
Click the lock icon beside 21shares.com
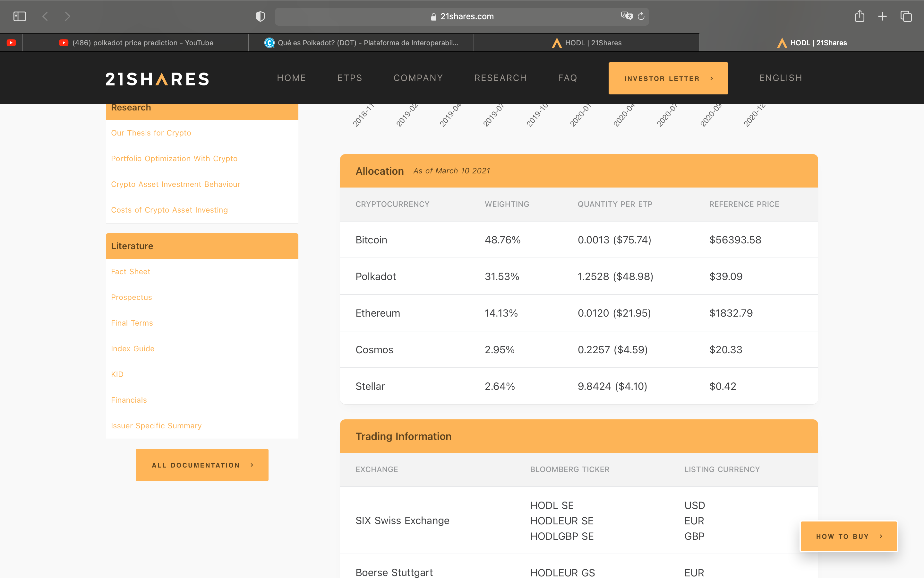pyautogui.click(x=433, y=16)
